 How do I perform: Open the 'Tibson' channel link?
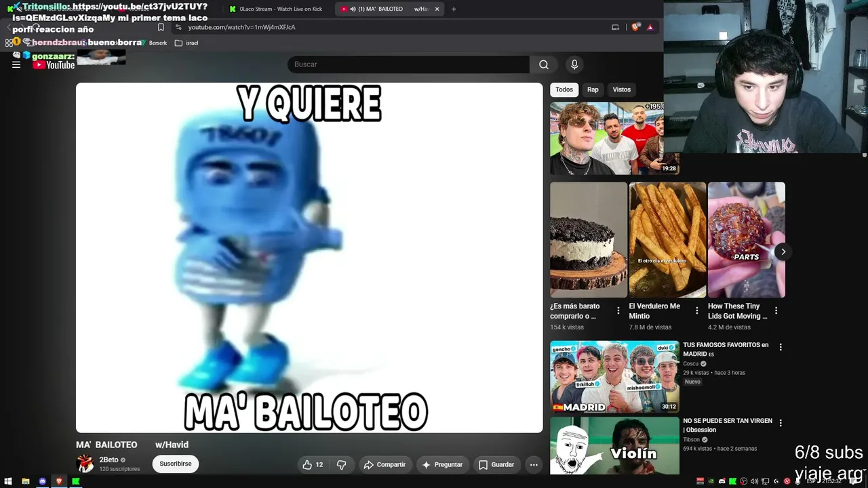click(x=692, y=439)
